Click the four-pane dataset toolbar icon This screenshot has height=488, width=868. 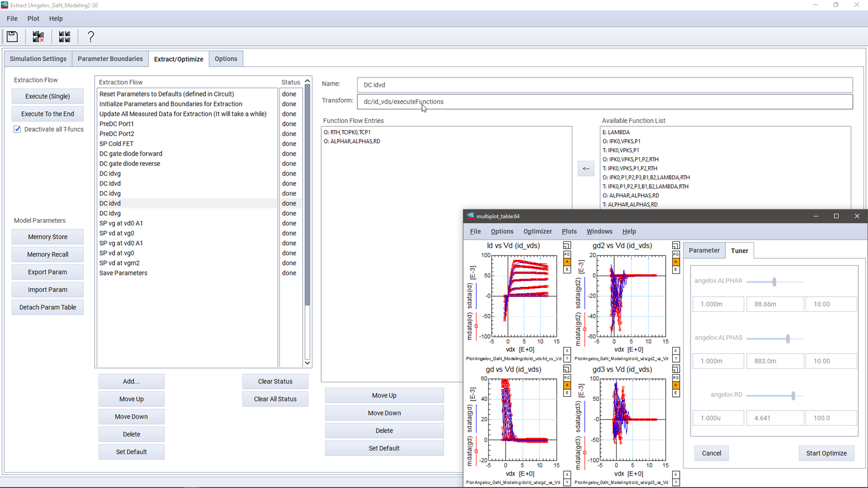click(x=65, y=36)
